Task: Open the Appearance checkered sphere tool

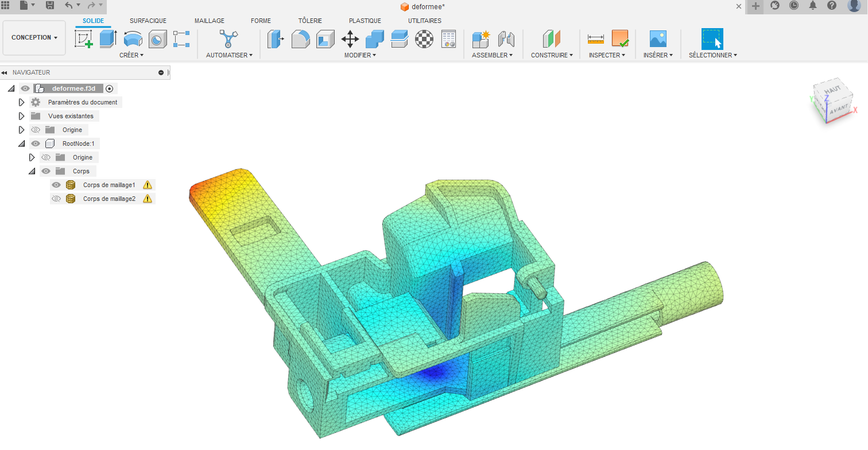Action: point(424,39)
